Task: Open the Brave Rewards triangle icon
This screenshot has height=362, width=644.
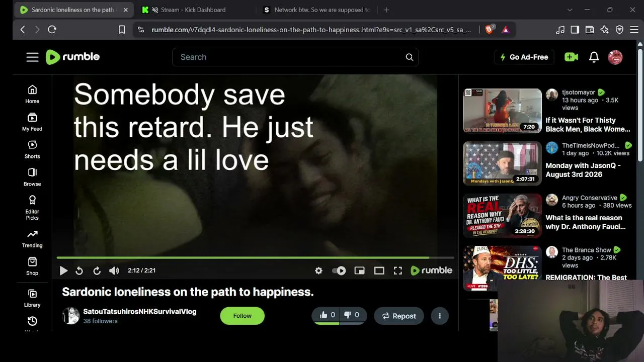Action: 506,30
